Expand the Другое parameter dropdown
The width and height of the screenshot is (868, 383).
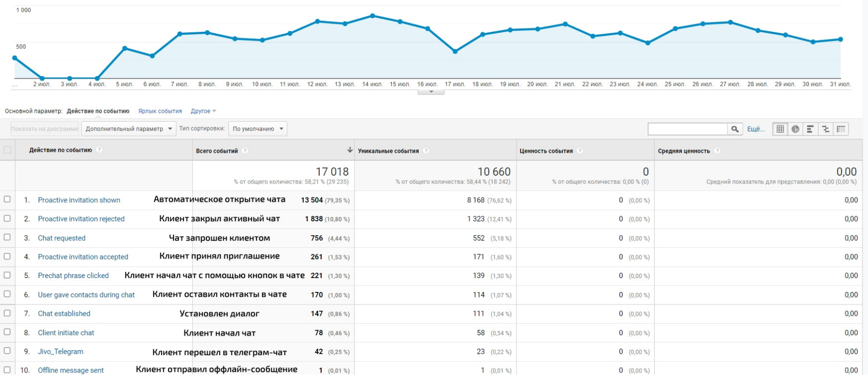(x=203, y=111)
